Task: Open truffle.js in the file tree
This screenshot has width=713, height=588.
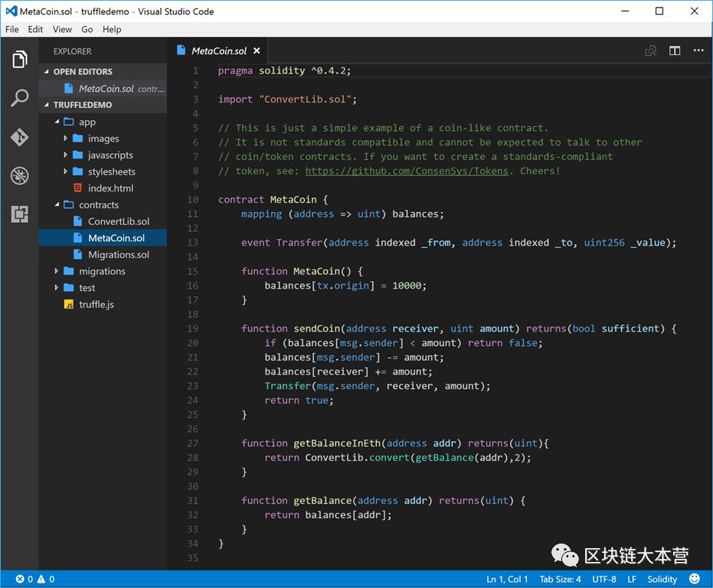Action: (96, 304)
